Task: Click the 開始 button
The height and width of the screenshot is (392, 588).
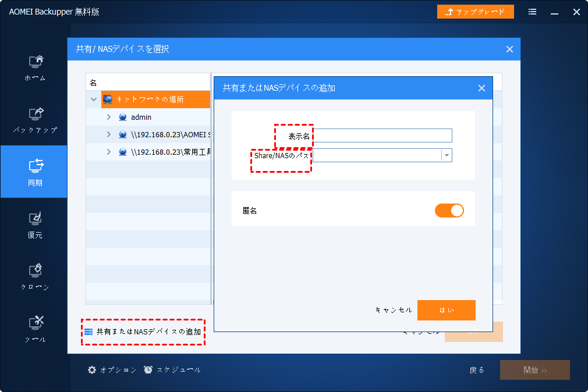Action: click(x=535, y=370)
